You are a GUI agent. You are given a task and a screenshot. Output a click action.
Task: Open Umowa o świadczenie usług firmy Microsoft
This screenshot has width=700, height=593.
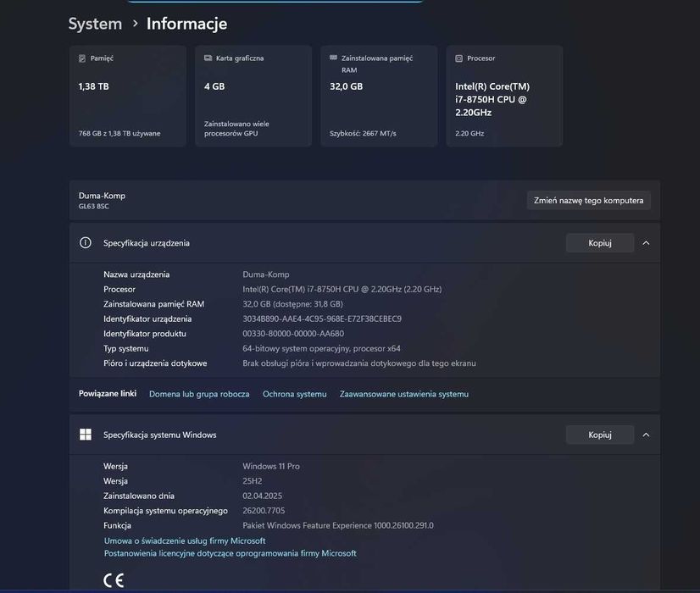[x=185, y=540]
